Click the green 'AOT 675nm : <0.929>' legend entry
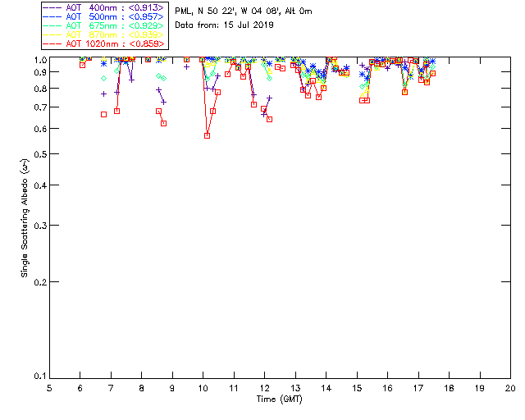 click(103, 25)
